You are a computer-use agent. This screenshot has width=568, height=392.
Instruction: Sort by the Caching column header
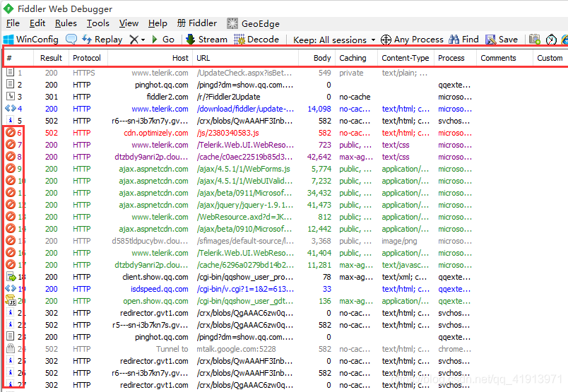357,58
